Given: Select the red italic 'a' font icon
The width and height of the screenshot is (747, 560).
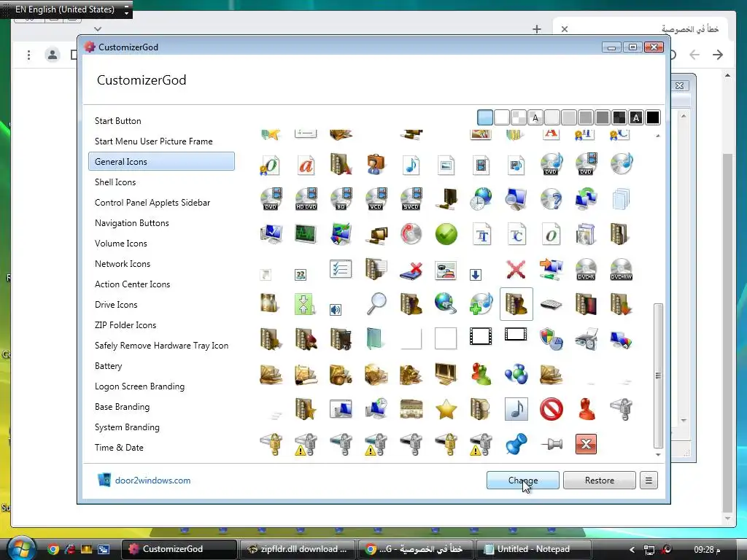Looking at the screenshot, I should click(306, 165).
